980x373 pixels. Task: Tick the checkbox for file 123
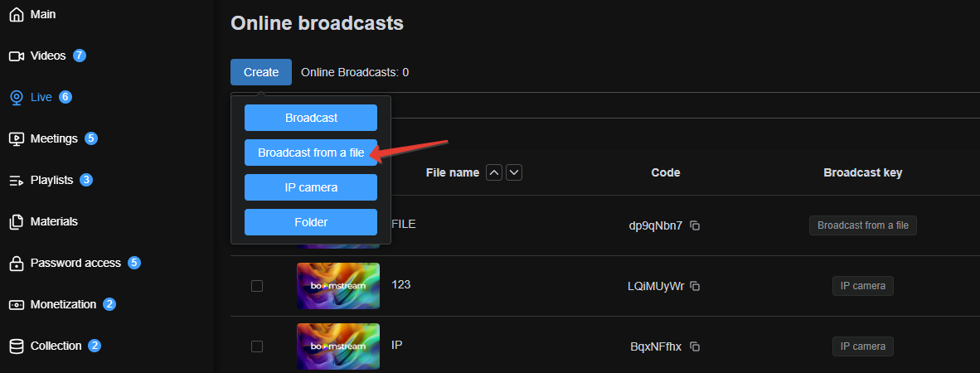coord(257,286)
